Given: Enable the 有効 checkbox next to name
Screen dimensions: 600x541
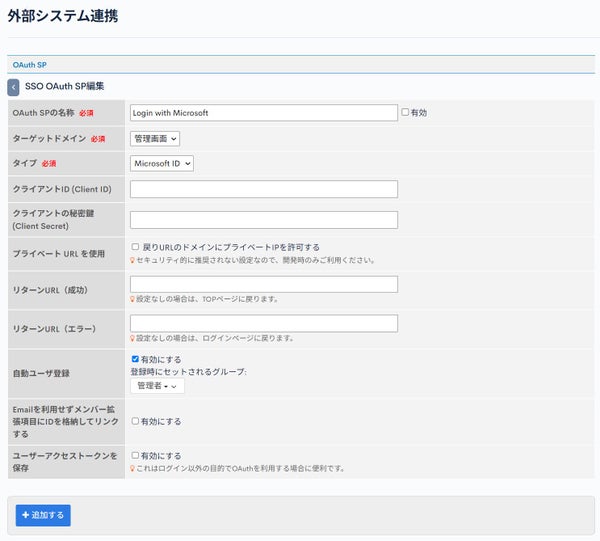Looking at the screenshot, I should click(405, 112).
